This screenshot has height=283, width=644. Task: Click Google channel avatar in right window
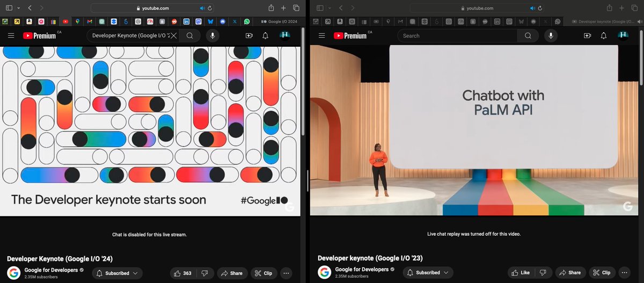point(324,273)
